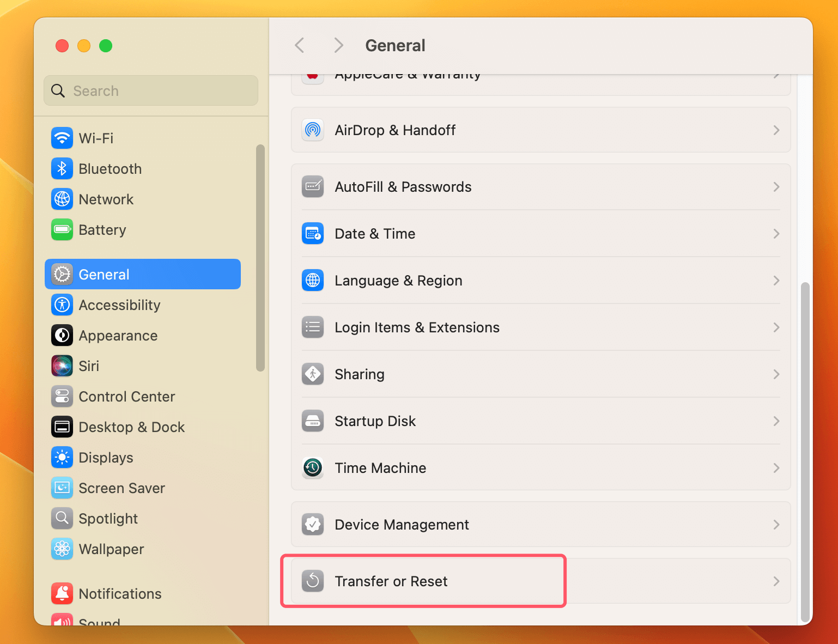
Task: Select the Wi-Fi icon in the sidebar
Action: point(62,138)
